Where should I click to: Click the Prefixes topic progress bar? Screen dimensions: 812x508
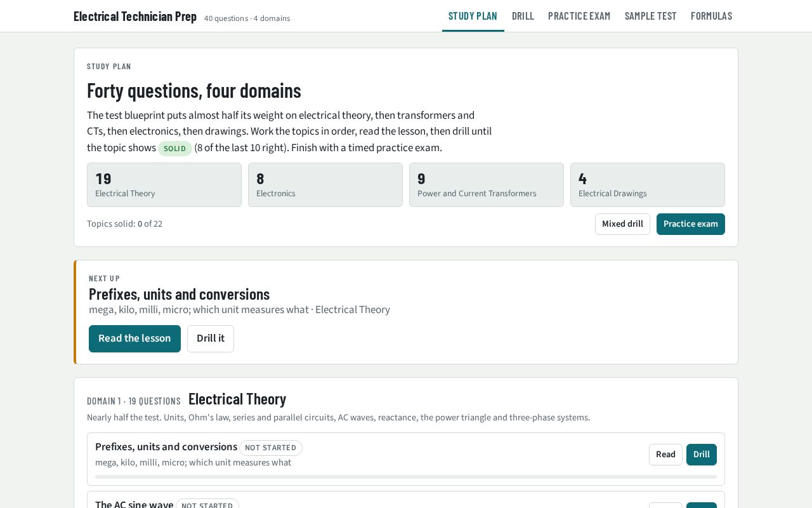click(x=406, y=477)
